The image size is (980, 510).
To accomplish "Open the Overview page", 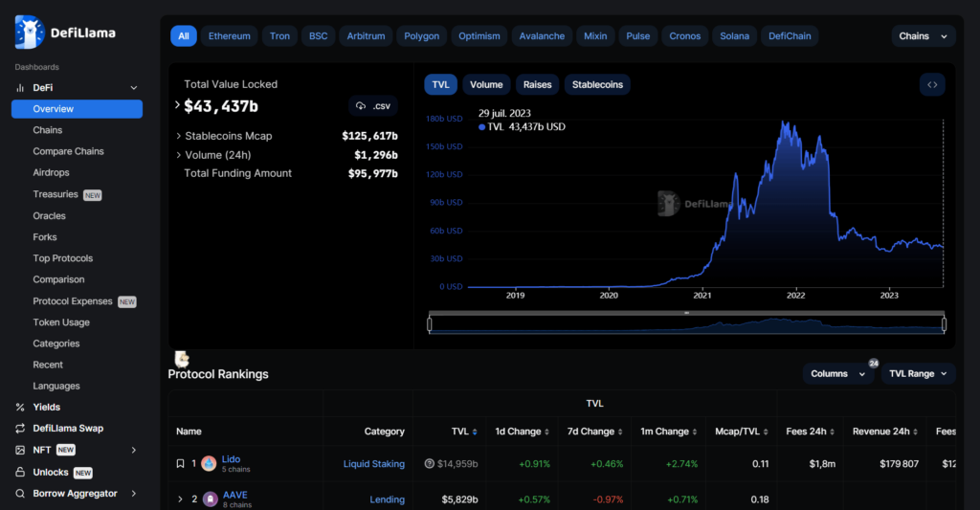I will coord(77,109).
